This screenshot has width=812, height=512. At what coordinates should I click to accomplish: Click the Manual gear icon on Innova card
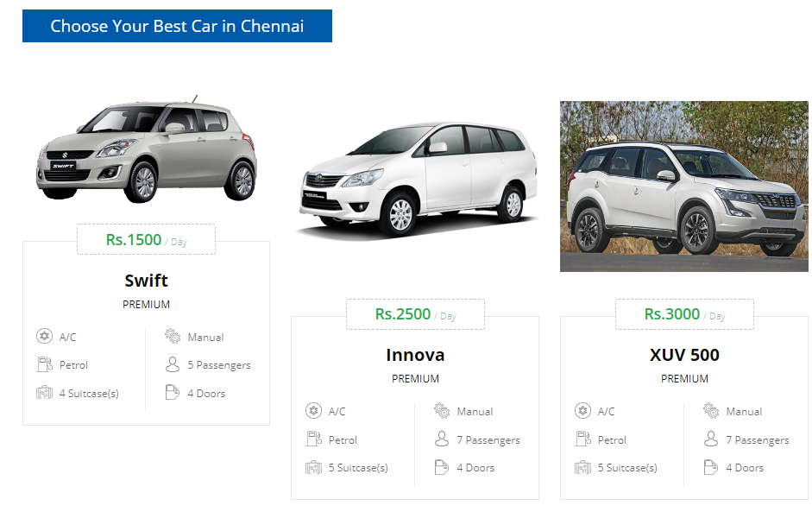coord(442,411)
